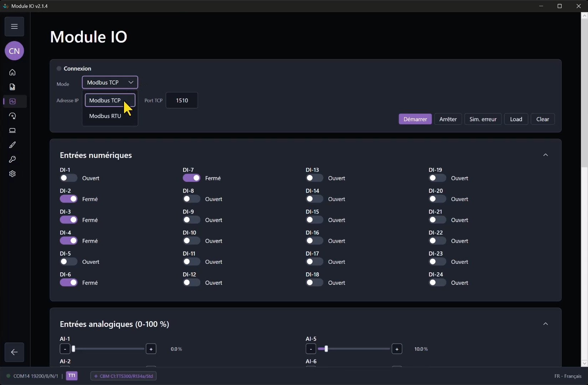The image size is (588, 385).
Task: Collapse the Entrées analogiques section
Action: 546,324
